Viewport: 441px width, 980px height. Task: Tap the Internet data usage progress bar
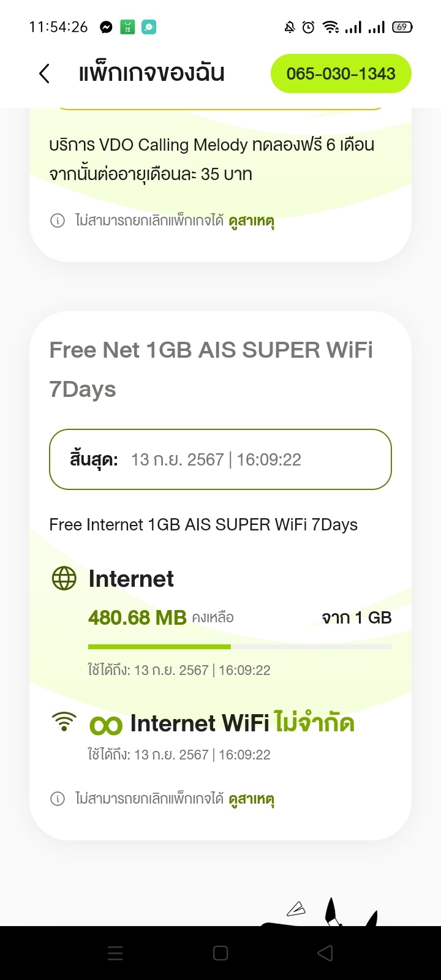click(x=239, y=647)
